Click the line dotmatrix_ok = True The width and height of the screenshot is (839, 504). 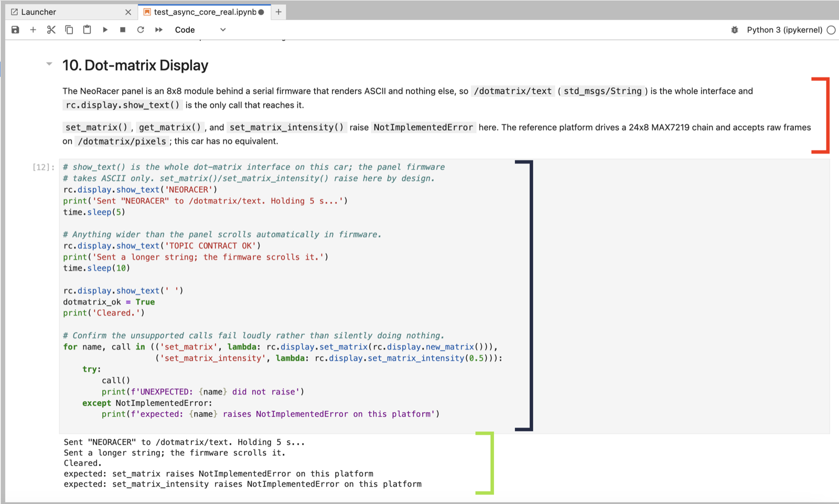[x=109, y=302]
